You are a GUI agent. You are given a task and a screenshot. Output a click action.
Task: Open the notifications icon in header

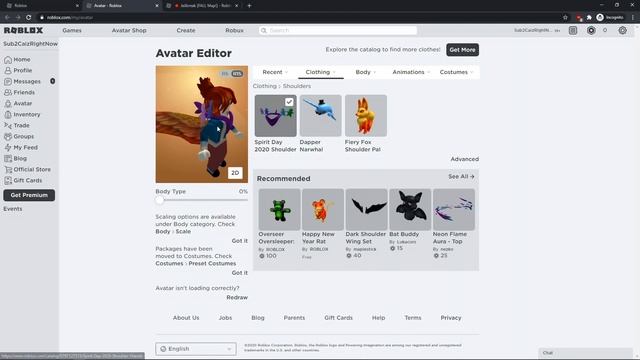[x=573, y=31]
